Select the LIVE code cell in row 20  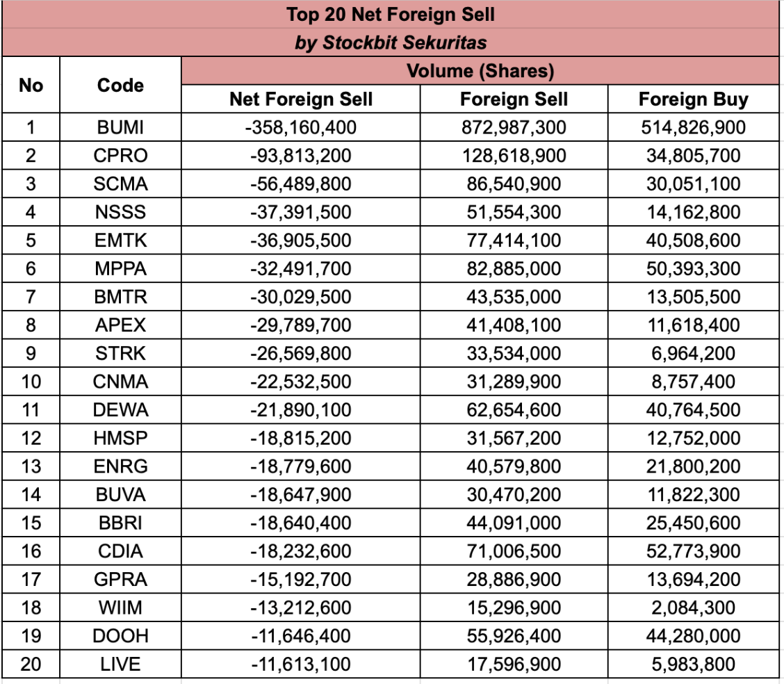tap(120, 664)
